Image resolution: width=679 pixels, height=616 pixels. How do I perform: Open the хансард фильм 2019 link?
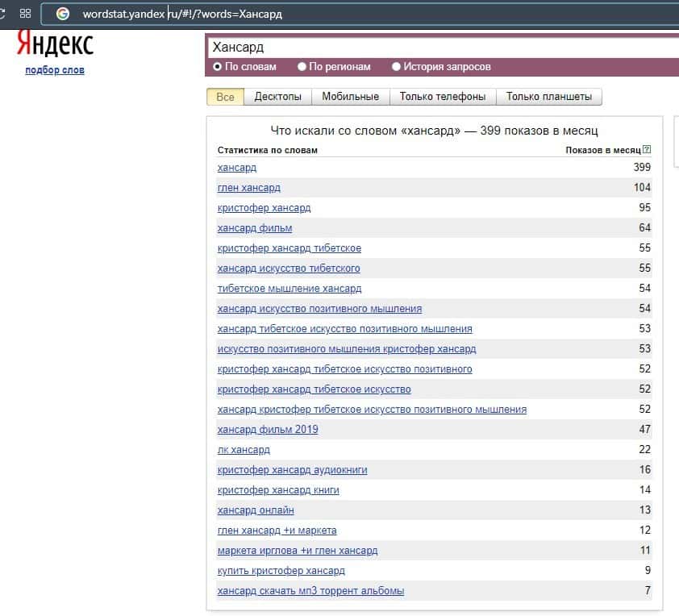(268, 430)
